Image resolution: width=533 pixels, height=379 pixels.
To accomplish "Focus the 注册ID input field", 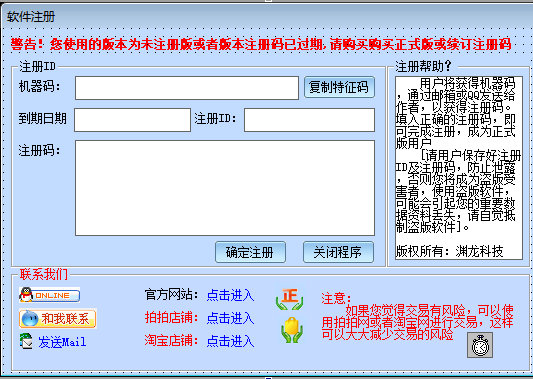I will (x=309, y=120).
